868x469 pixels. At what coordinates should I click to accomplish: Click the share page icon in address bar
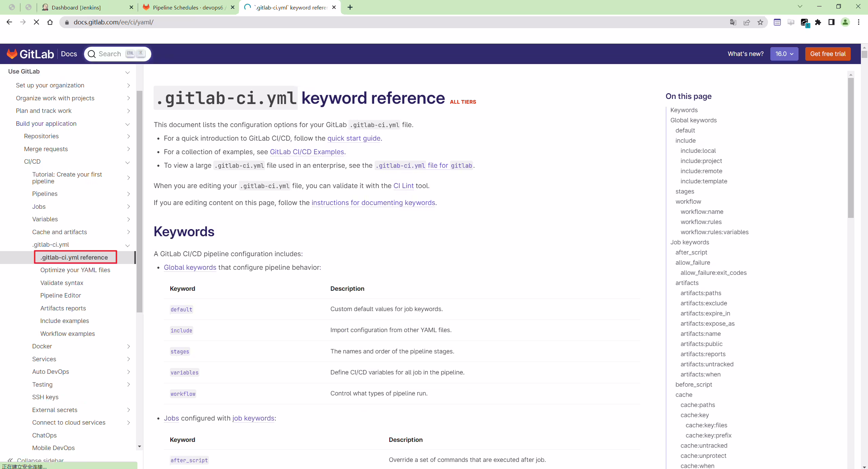click(747, 22)
